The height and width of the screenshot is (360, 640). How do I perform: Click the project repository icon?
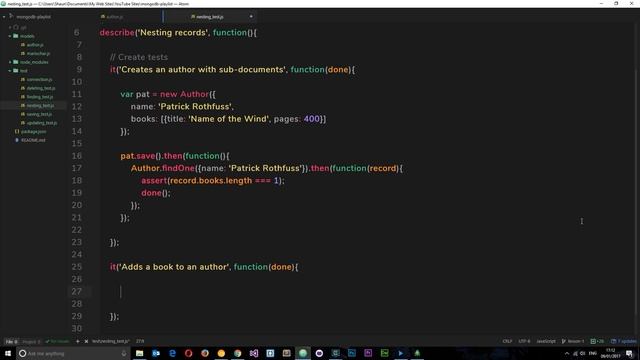tap(11, 17)
